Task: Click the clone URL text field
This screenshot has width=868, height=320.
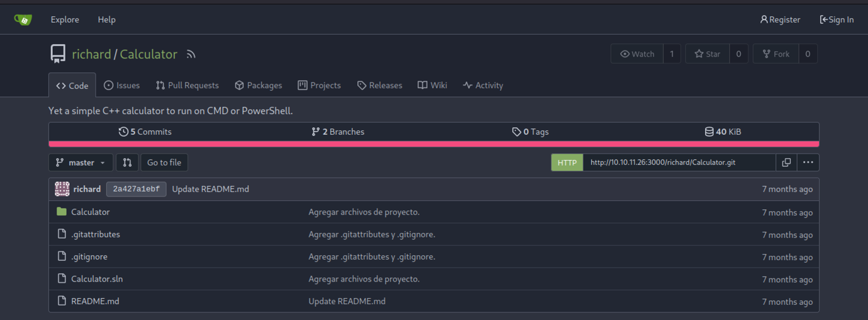Action: click(679, 163)
